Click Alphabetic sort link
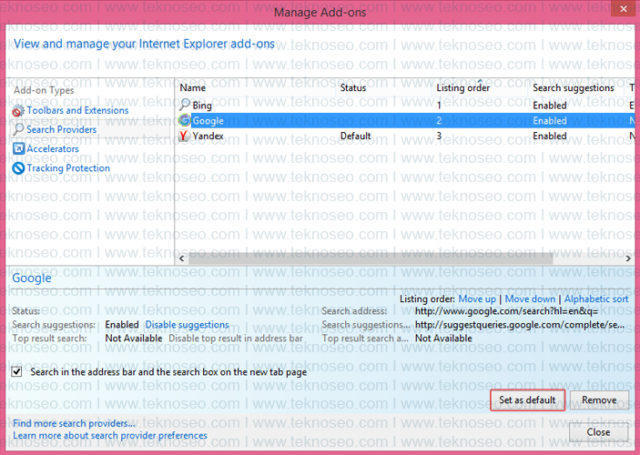 tap(596, 299)
